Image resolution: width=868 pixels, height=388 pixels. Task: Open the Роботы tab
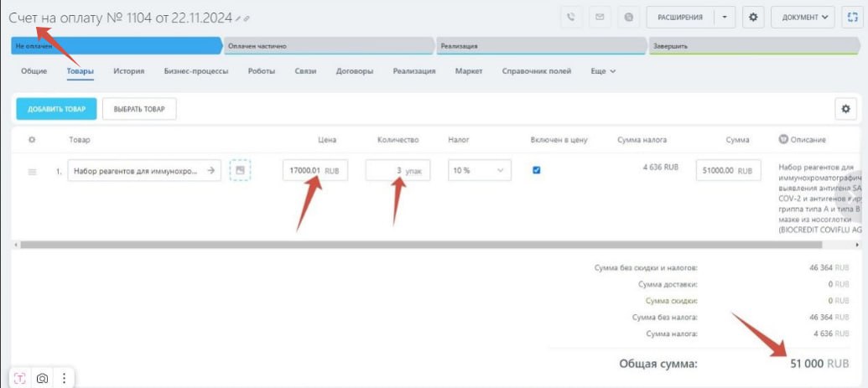[x=262, y=71]
